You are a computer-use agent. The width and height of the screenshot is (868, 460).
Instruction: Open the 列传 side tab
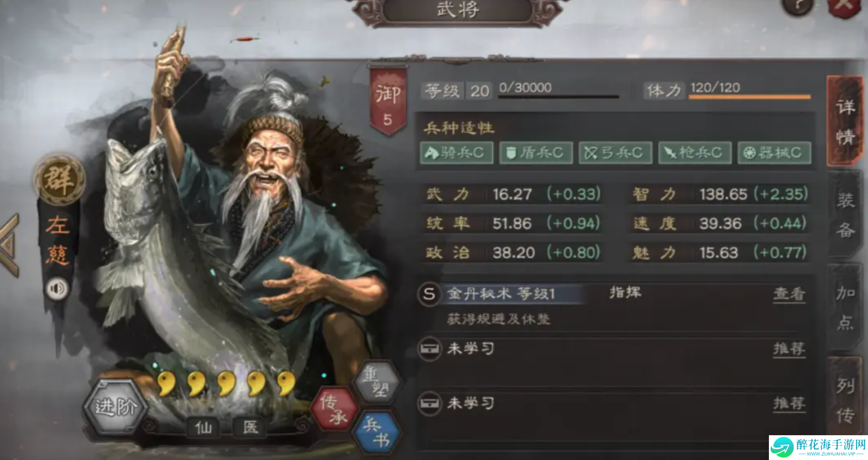pyautogui.click(x=845, y=399)
